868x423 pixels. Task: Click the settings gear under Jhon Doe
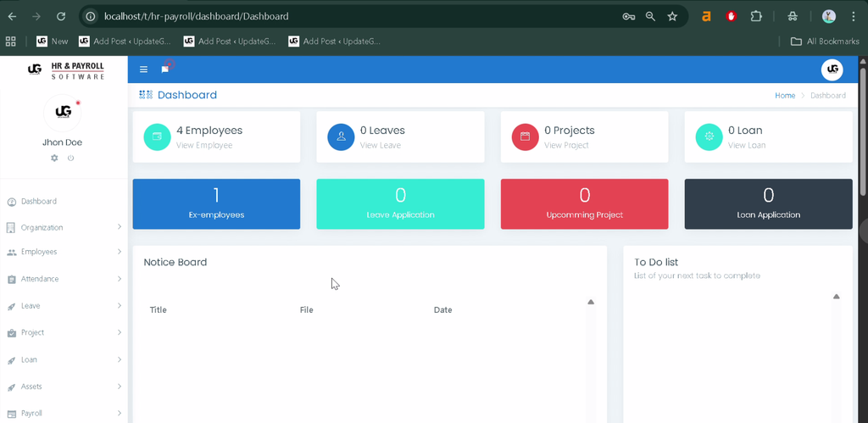(x=54, y=158)
